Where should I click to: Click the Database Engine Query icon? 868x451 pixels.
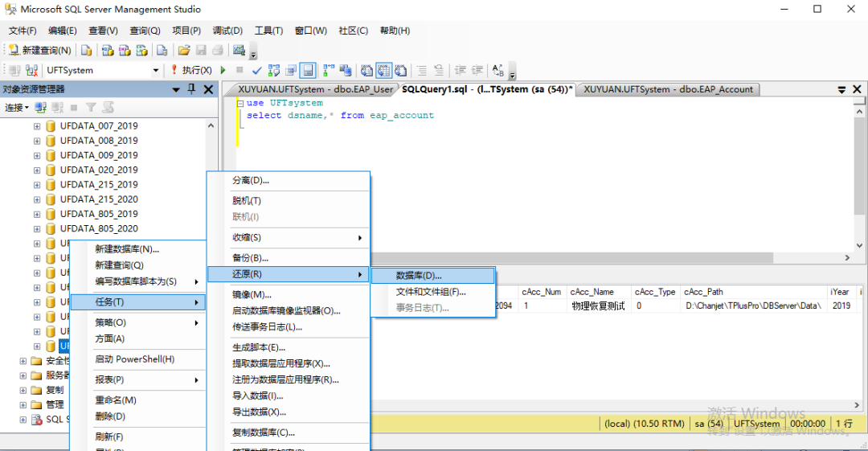tap(86, 51)
